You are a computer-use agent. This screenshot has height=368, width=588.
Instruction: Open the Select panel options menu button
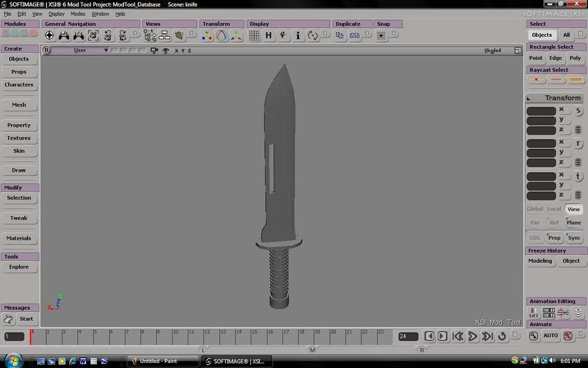(x=581, y=33)
